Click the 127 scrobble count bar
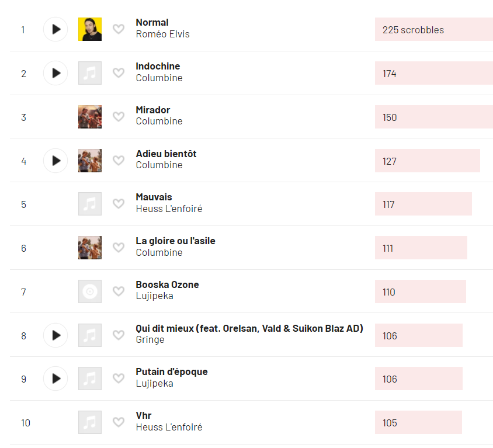This screenshot has height=448, width=493. click(x=428, y=161)
